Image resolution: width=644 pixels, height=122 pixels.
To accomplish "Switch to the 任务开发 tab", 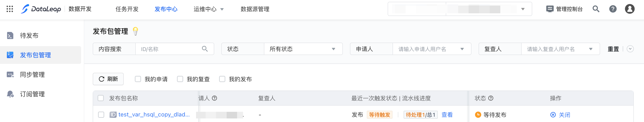I will tap(127, 9).
